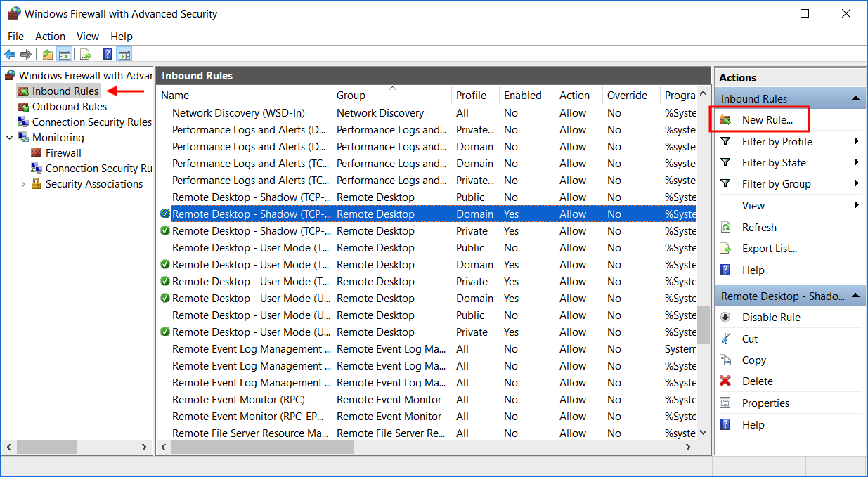
Task: Click the Export List toolbar icon
Action: [85, 55]
